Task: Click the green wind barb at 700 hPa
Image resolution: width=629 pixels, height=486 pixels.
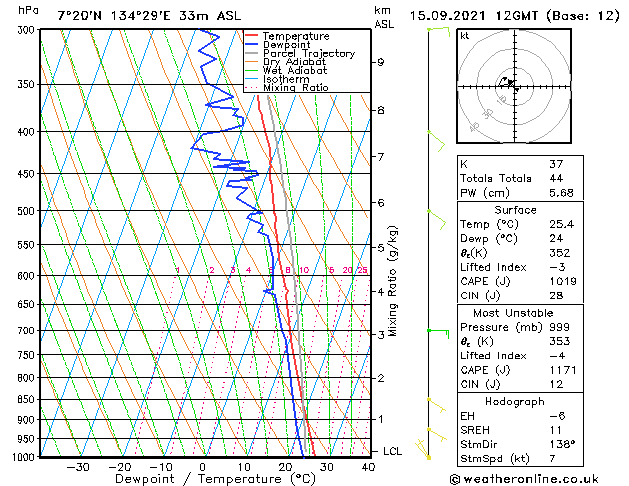Action: [437, 330]
